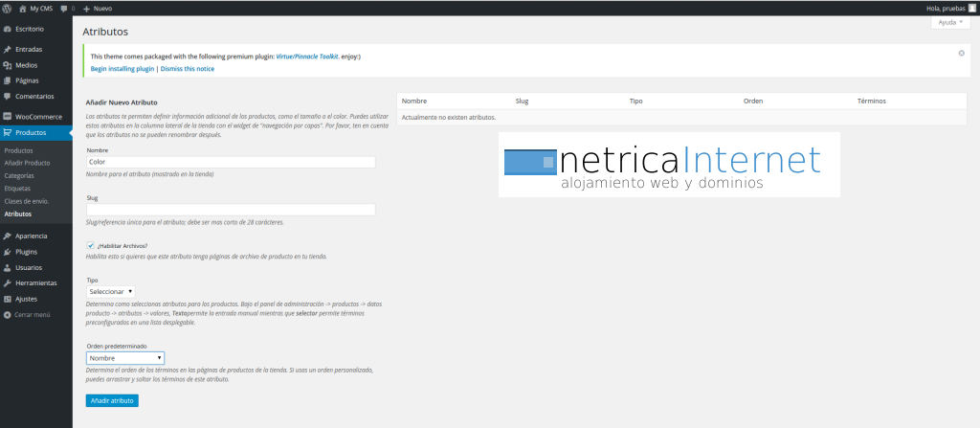Collapse sidebar with Cerrar menú
This screenshot has width=980, height=428.
31,314
